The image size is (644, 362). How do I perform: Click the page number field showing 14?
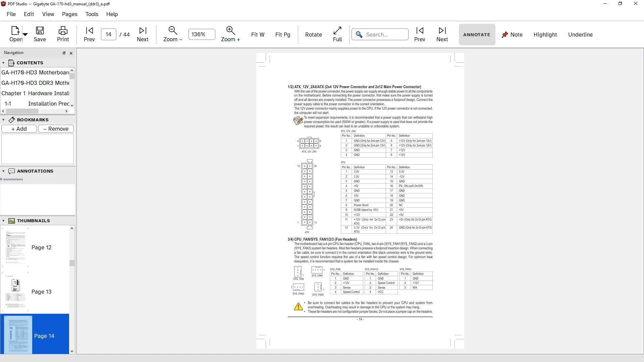pyautogui.click(x=109, y=34)
